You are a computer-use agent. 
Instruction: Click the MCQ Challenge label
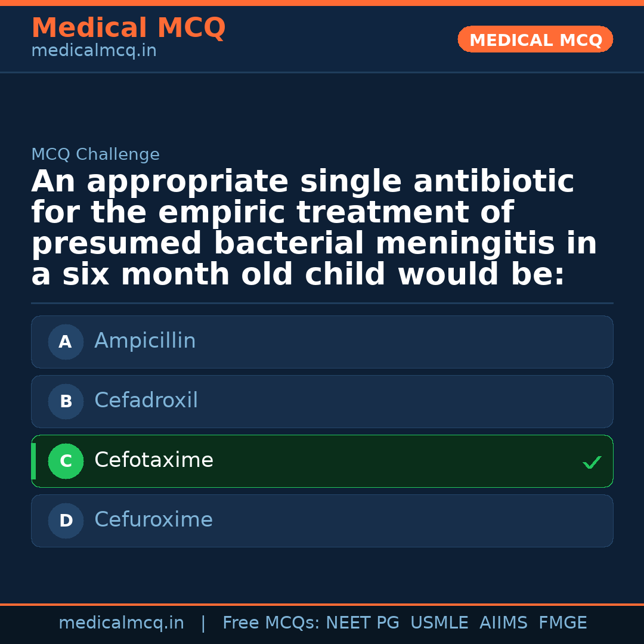tap(95, 155)
